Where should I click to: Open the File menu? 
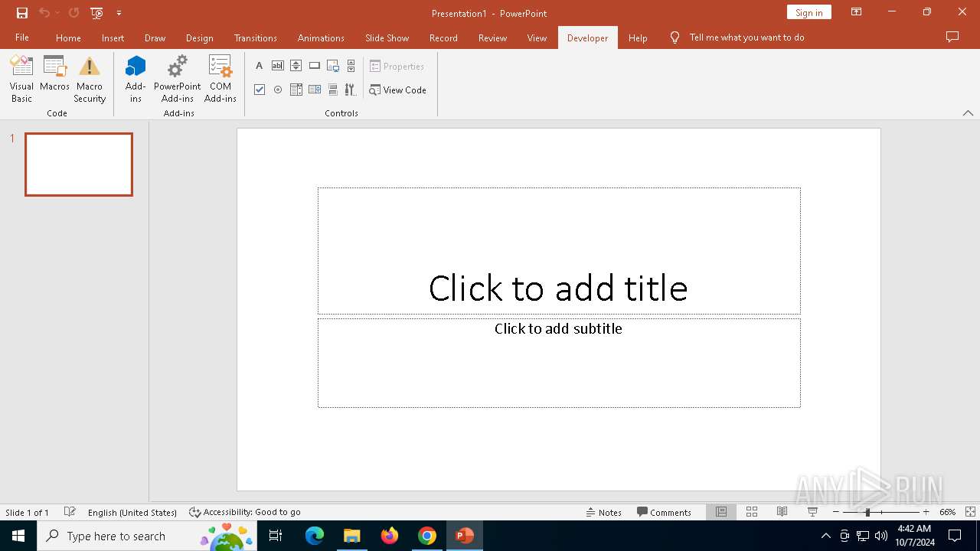tap(22, 37)
